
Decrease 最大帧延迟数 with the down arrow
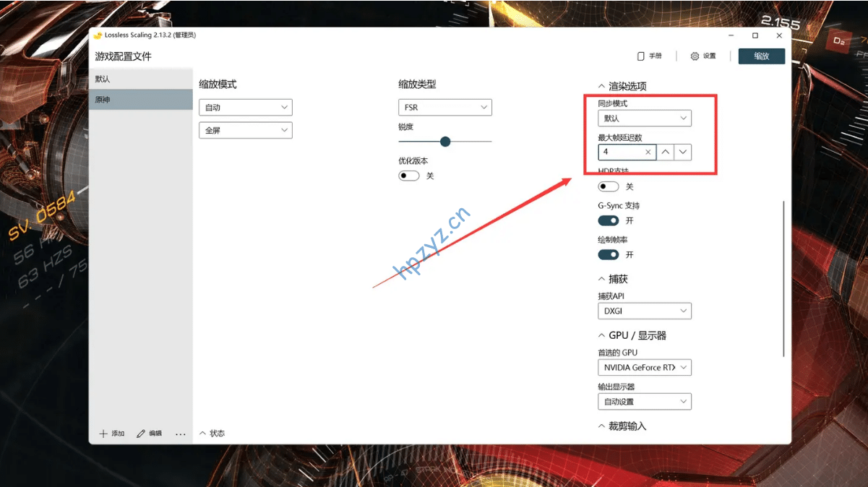coord(683,152)
